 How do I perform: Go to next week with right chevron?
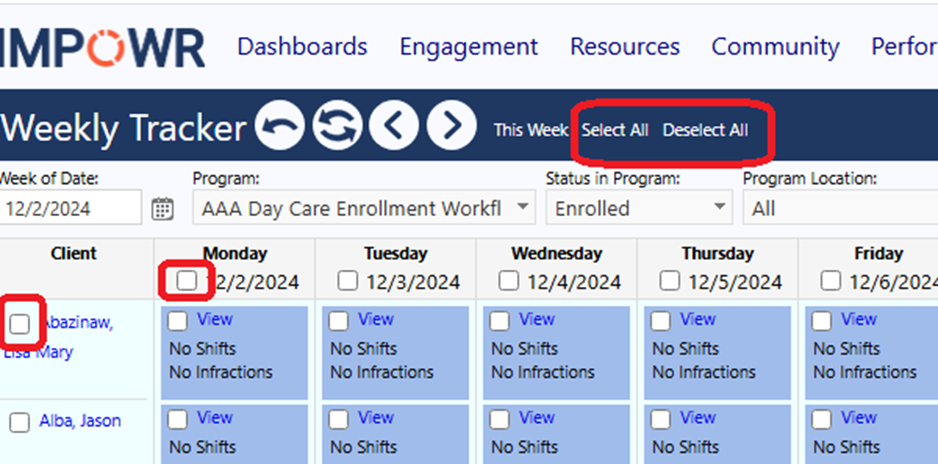point(452,126)
